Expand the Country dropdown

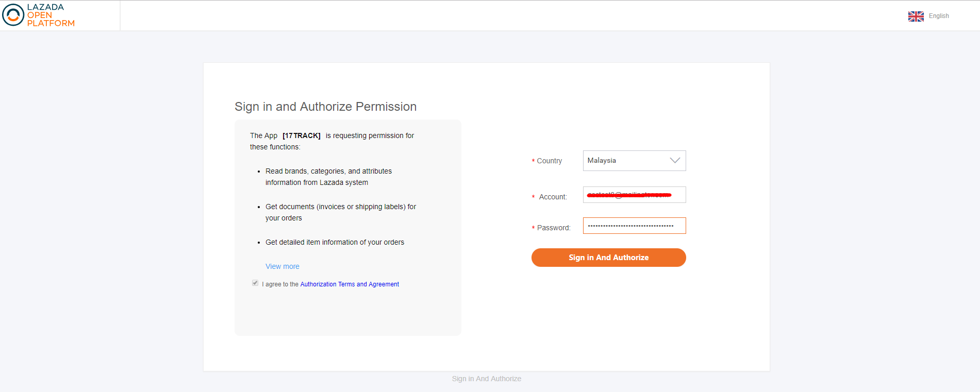634,160
